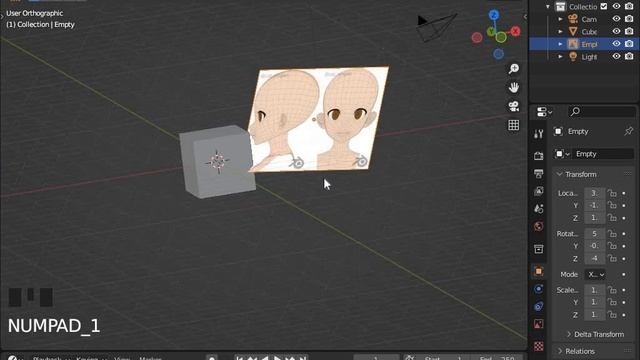Hide the Cube object via its eye icon
The width and height of the screenshot is (640, 360).
616,31
